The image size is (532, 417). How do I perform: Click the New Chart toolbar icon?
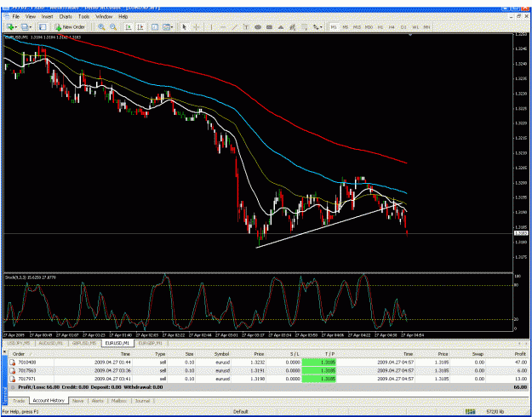pyautogui.click(x=10, y=26)
